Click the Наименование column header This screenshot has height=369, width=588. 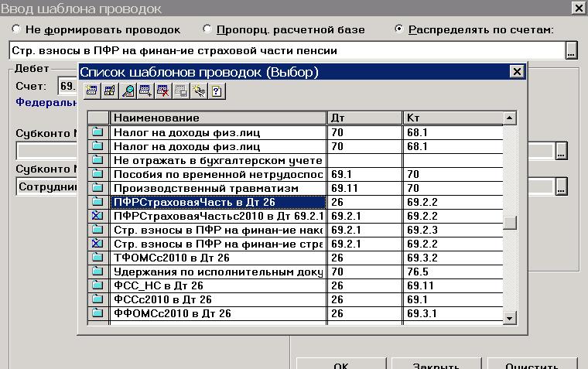218,118
